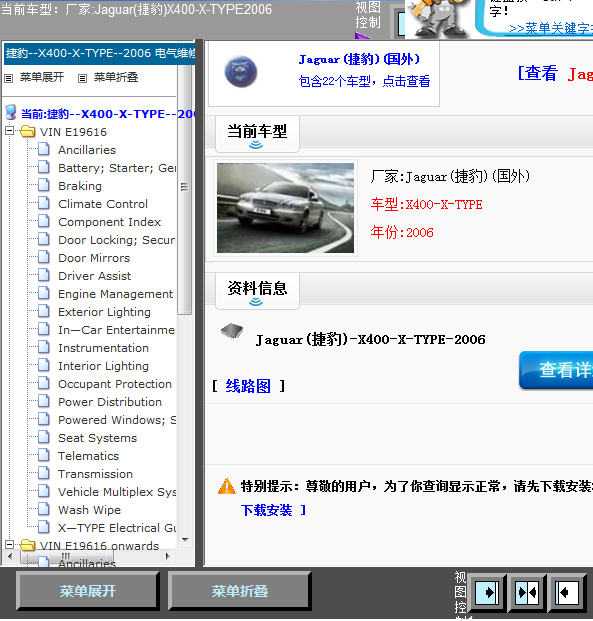Click the Jaguar(捷豹)-X400-X-TYPE-2006 text

click(370, 339)
